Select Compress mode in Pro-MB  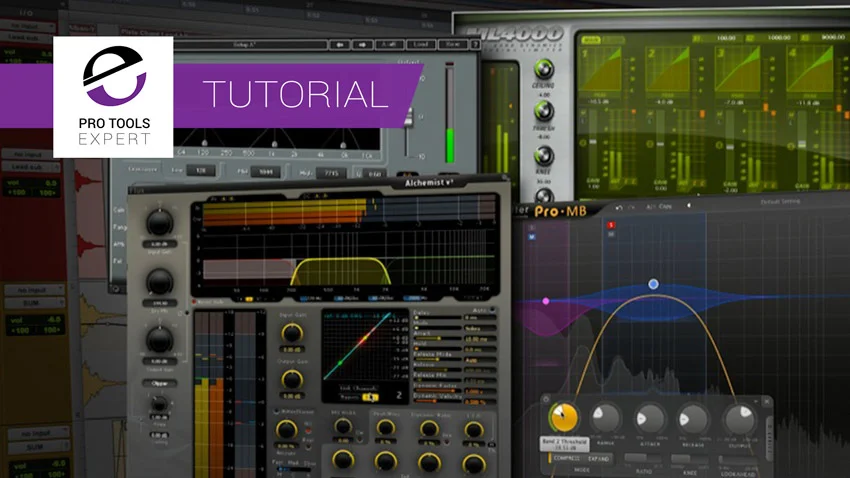tap(566, 458)
